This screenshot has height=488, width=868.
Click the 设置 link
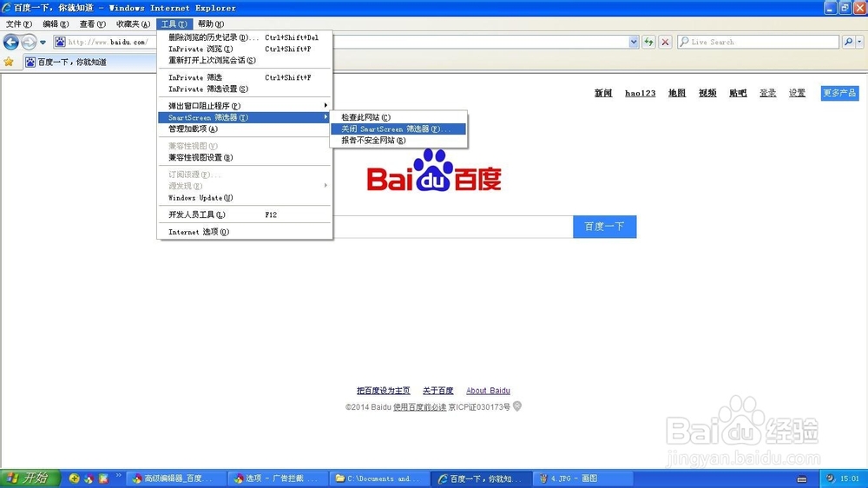797,93
